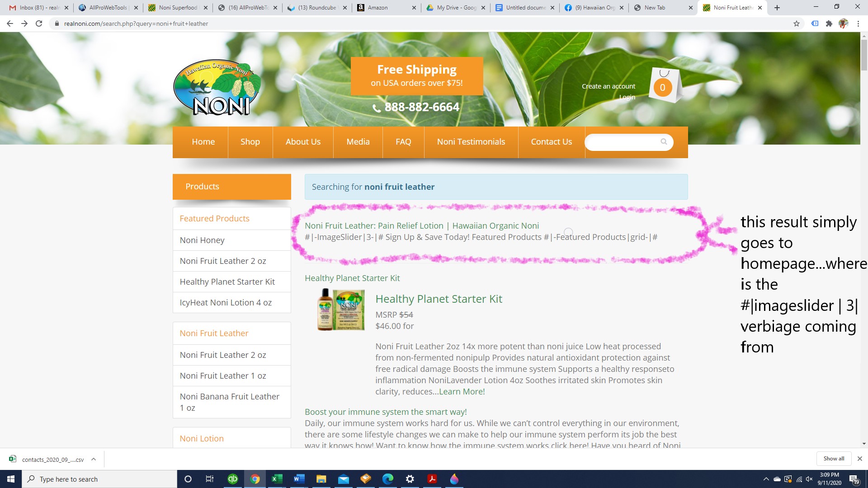Open Adobe Acrobat from the taskbar
Viewport: 868px width, 488px height.
pos(432,479)
